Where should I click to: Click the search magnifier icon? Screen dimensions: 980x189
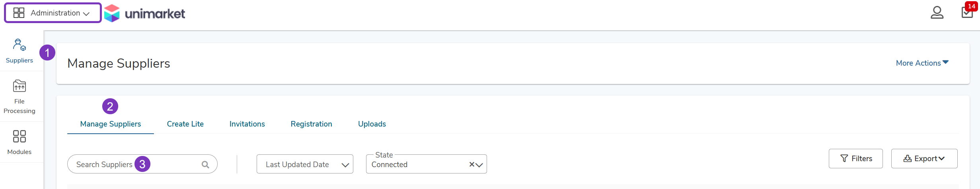point(205,164)
